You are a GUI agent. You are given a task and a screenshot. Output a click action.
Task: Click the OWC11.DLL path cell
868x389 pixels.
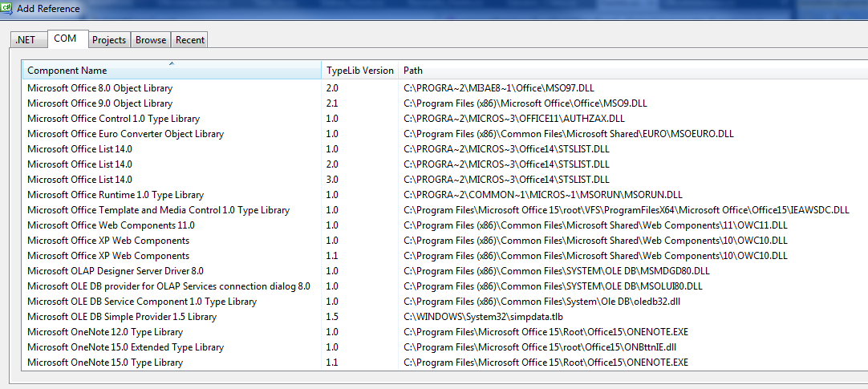coord(595,225)
